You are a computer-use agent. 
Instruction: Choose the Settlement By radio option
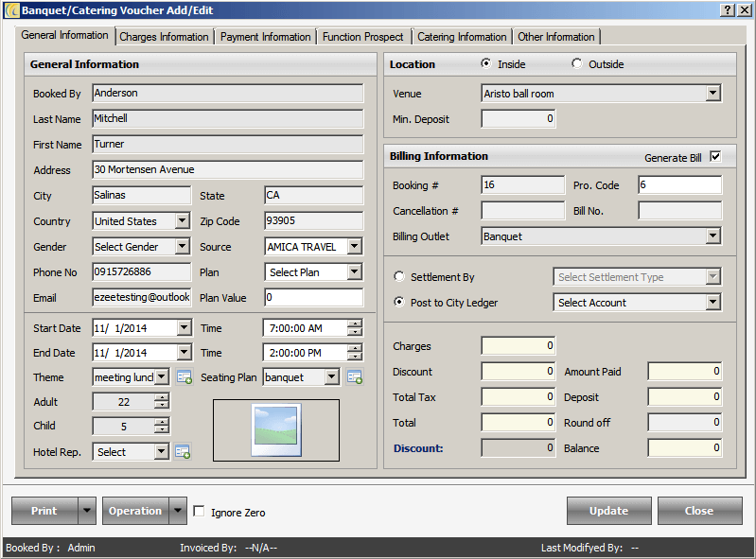[x=400, y=277]
